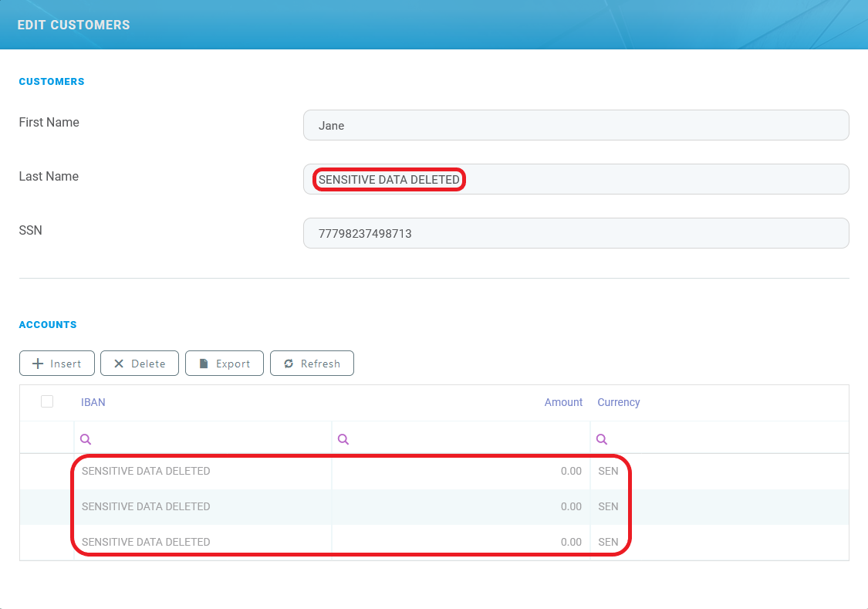Click the X icon on Delete button

pos(119,364)
